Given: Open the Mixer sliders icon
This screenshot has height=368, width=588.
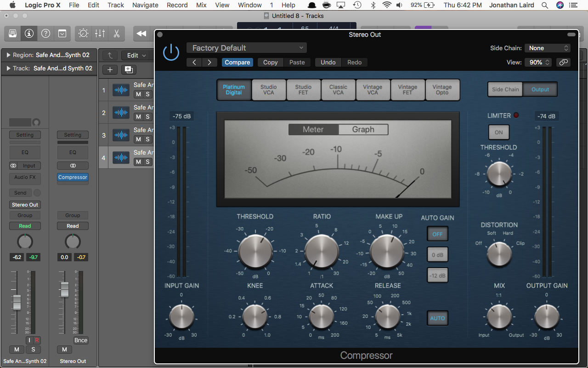Looking at the screenshot, I should click(x=100, y=34).
